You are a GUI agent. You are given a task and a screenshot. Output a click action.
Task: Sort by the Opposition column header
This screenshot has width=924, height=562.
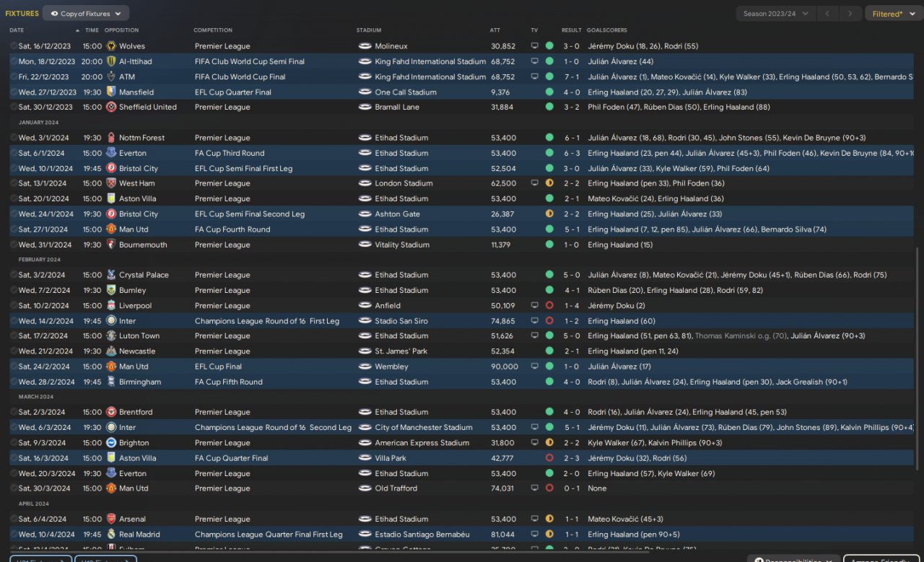(121, 30)
